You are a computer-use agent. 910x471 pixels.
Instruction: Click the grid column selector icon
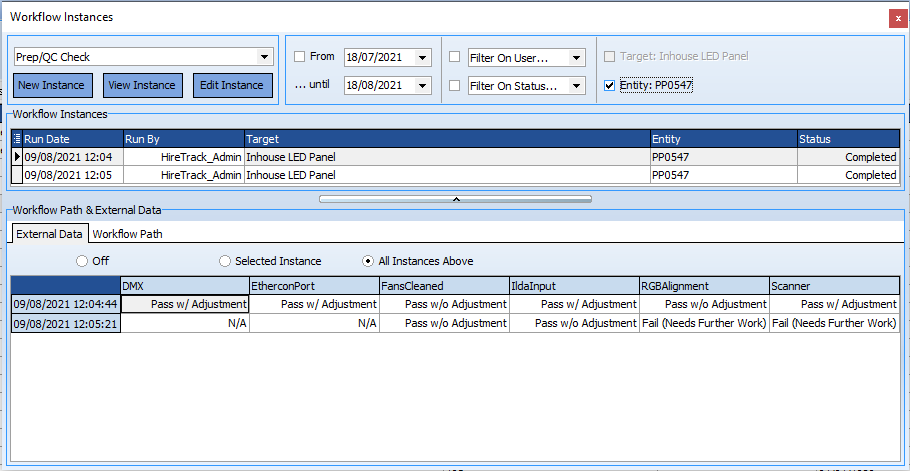(17, 139)
